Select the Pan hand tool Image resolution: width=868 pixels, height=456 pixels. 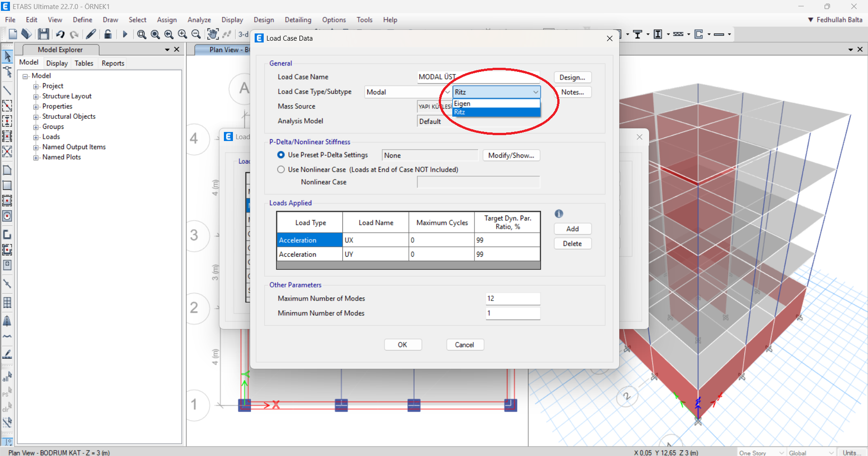(x=212, y=34)
